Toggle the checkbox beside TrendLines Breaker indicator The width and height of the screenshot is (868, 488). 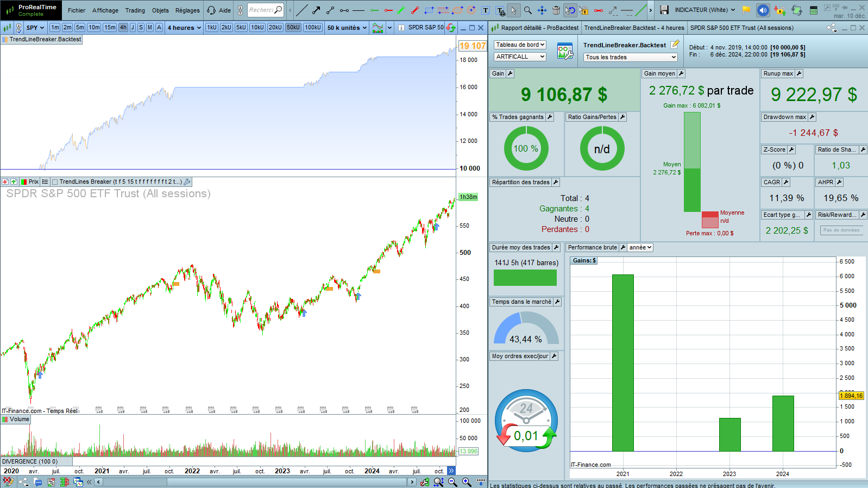pos(54,182)
